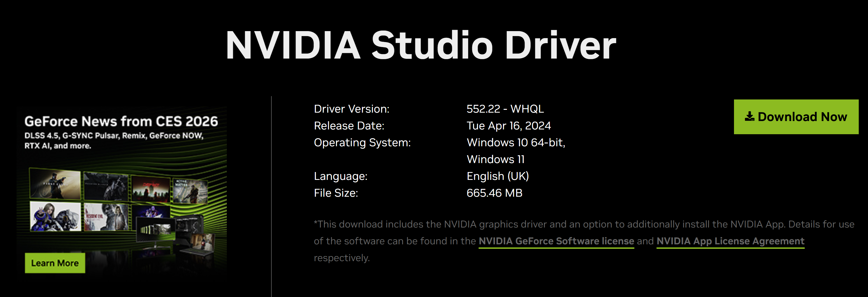Click the Driver Version label

[352, 109]
